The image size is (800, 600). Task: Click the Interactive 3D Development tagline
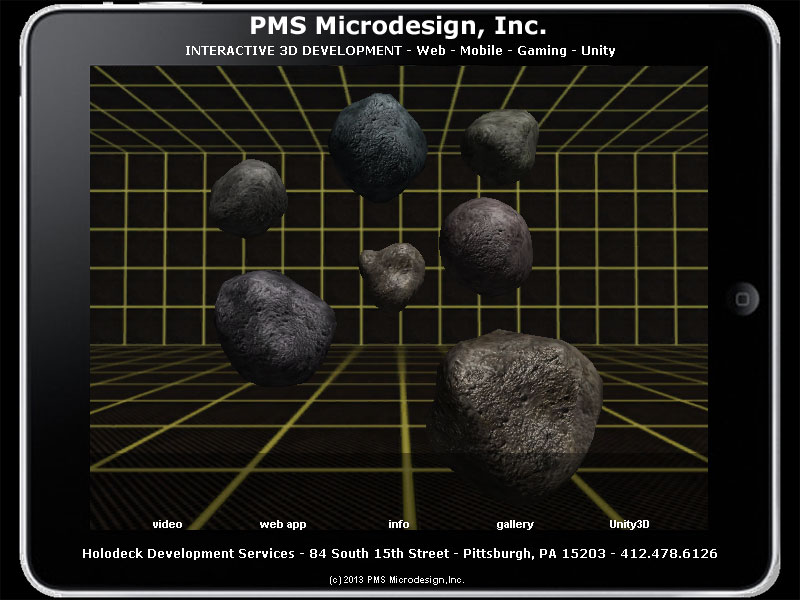[x=400, y=51]
